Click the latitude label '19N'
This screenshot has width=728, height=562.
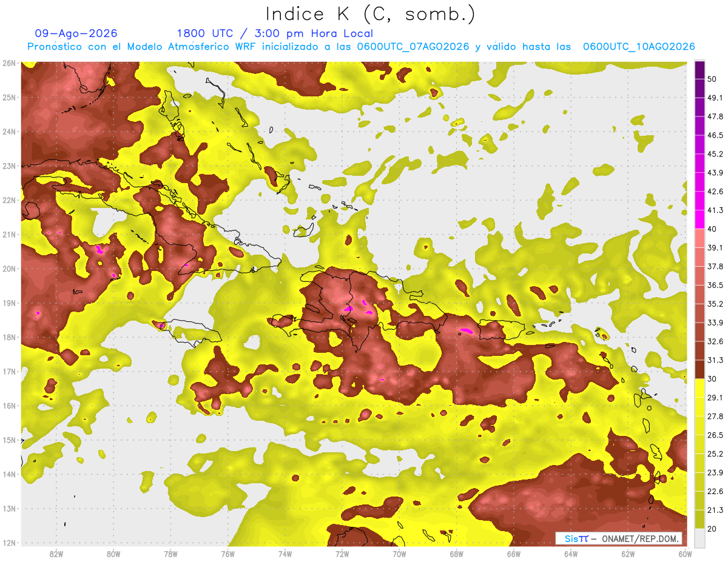[x=9, y=303]
